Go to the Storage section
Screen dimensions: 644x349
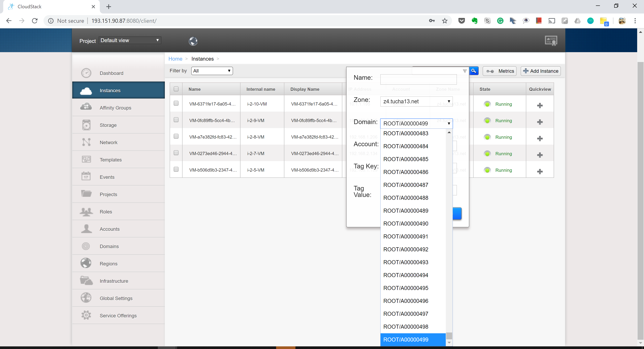(118, 125)
